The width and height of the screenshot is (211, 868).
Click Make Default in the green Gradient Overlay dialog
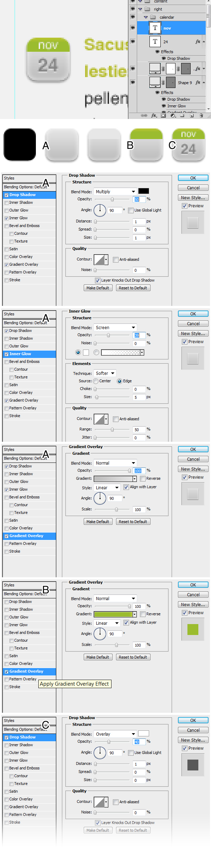coord(98,657)
